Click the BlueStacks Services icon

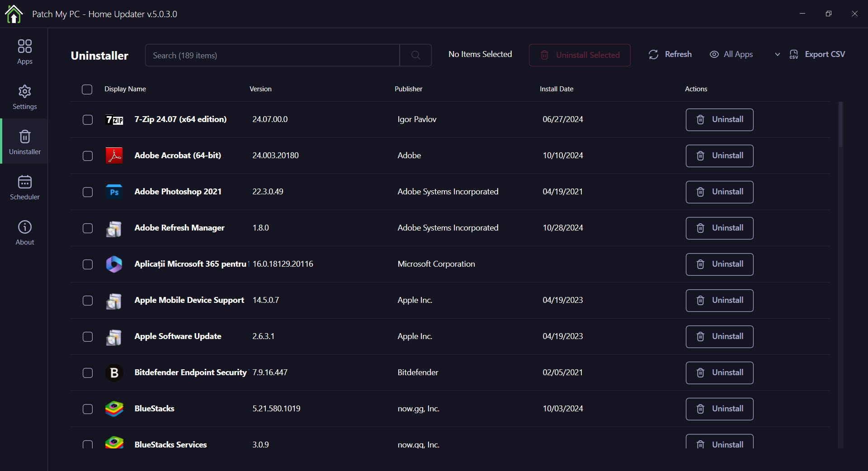(114, 443)
